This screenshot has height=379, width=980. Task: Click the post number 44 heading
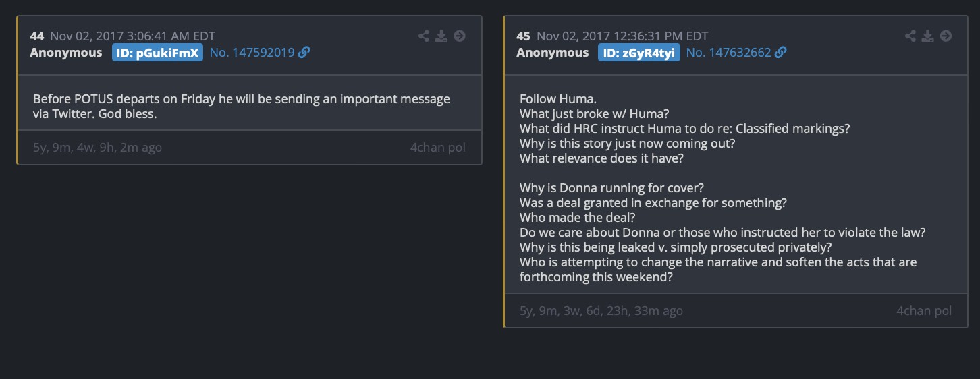click(x=37, y=36)
